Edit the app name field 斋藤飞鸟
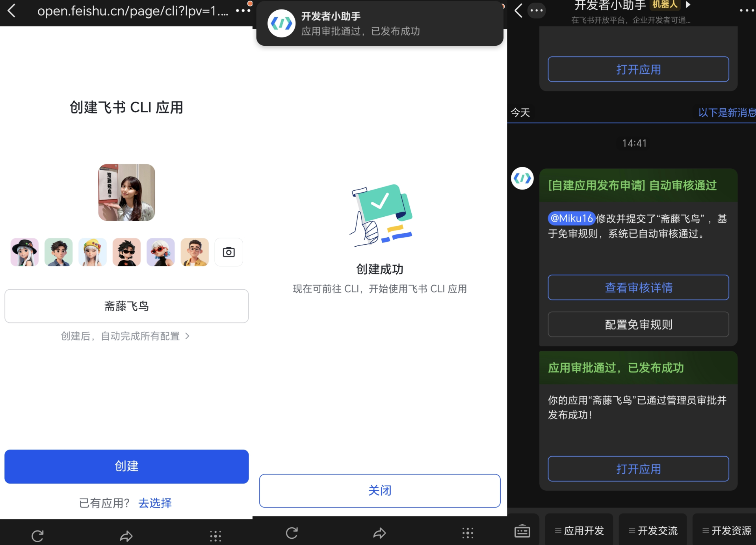 coord(126,306)
